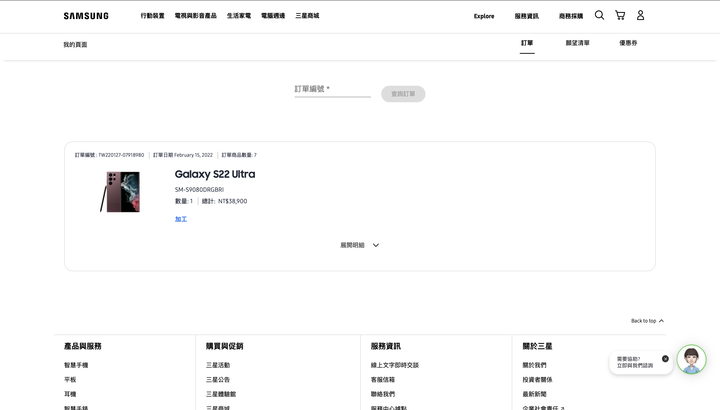This screenshot has width=720, height=410.
Task: Click Back to top
Action: click(x=647, y=321)
